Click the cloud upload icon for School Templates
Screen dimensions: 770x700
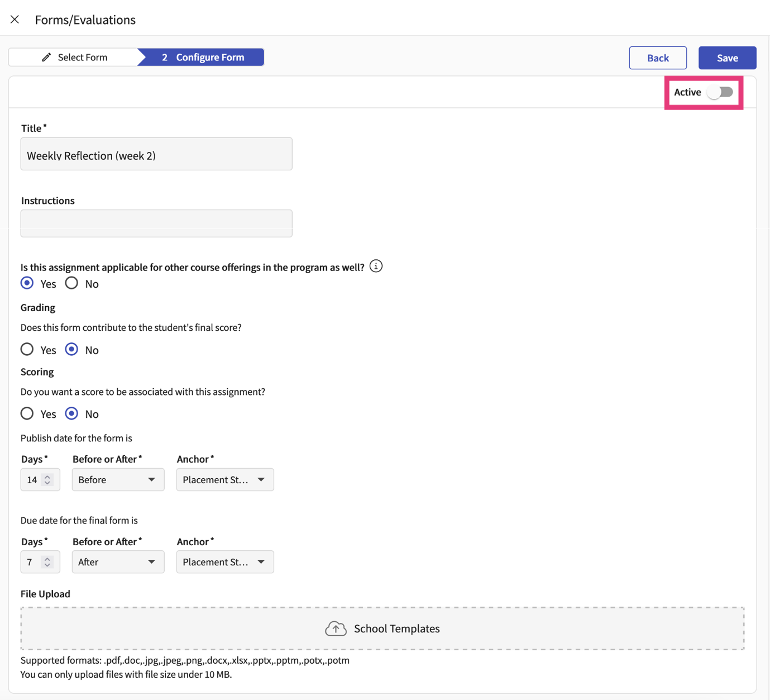336,628
